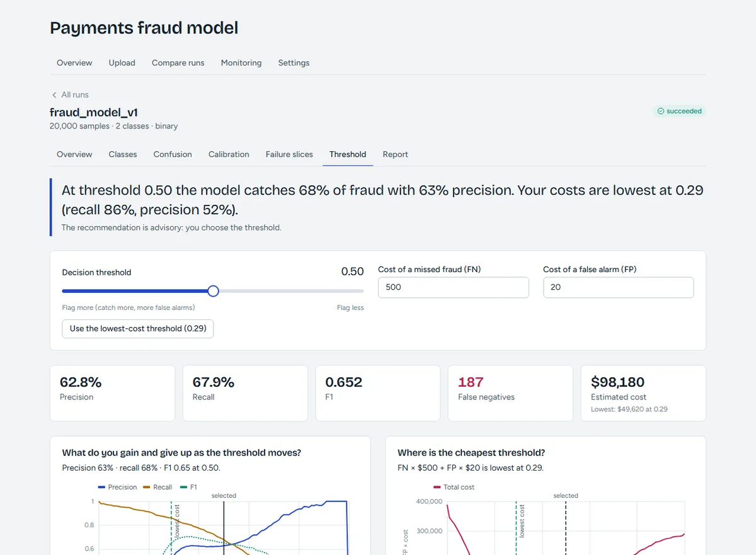756x555 pixels.
Task: Click 'selected' marker label in precision-recall chart
Action: click(224, 496)
